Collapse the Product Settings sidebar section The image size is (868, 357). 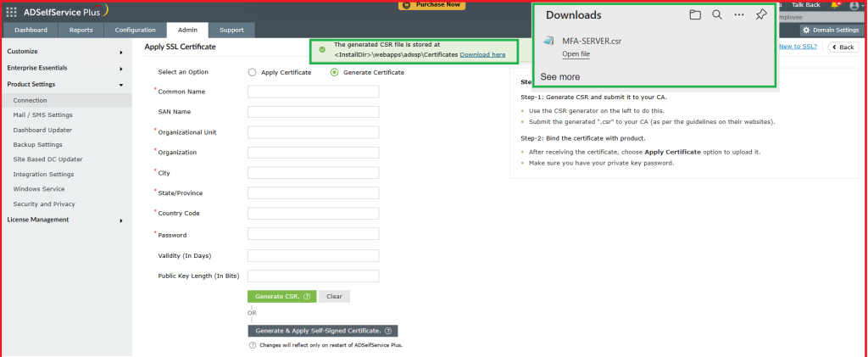point(66,85)
